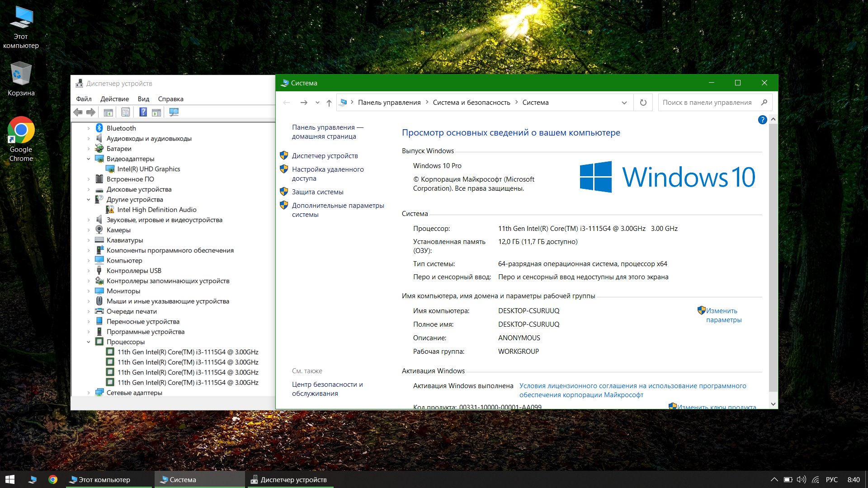The height and width of the screenshot is (488, 868).
Task: Collapse the Видеоадаптеры tree node
Action: pyautogui.click(x=89, y=159)
